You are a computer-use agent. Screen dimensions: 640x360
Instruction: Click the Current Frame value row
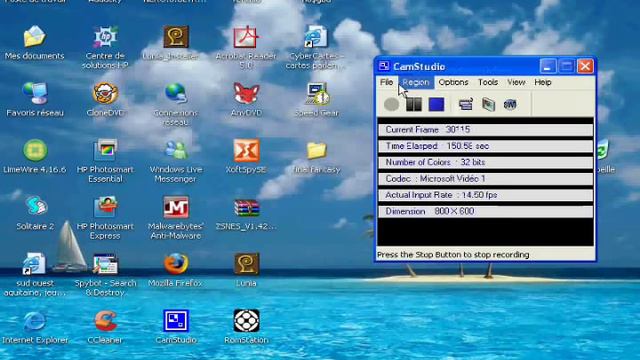pyautogui.click(x=485, y=130)
